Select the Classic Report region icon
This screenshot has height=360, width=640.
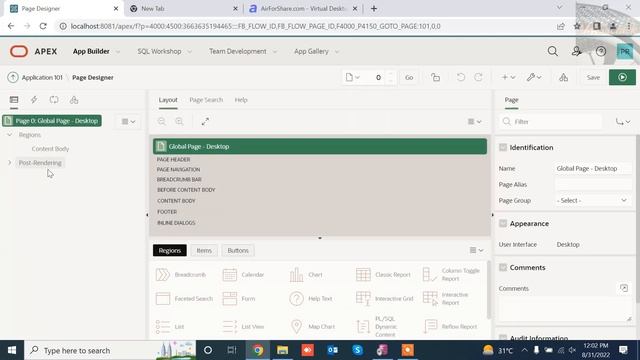pos(363,275)
